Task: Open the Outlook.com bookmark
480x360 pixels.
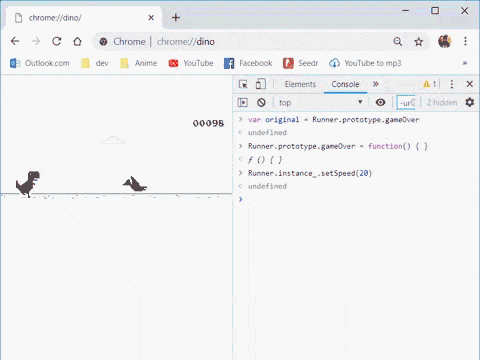Action: point(40,63)
